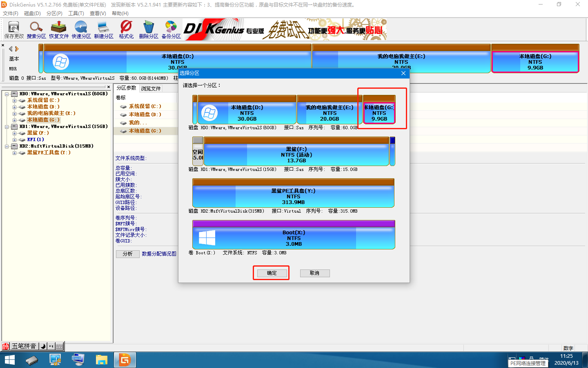Close the disk map panel with X

(x=3, y=45)
